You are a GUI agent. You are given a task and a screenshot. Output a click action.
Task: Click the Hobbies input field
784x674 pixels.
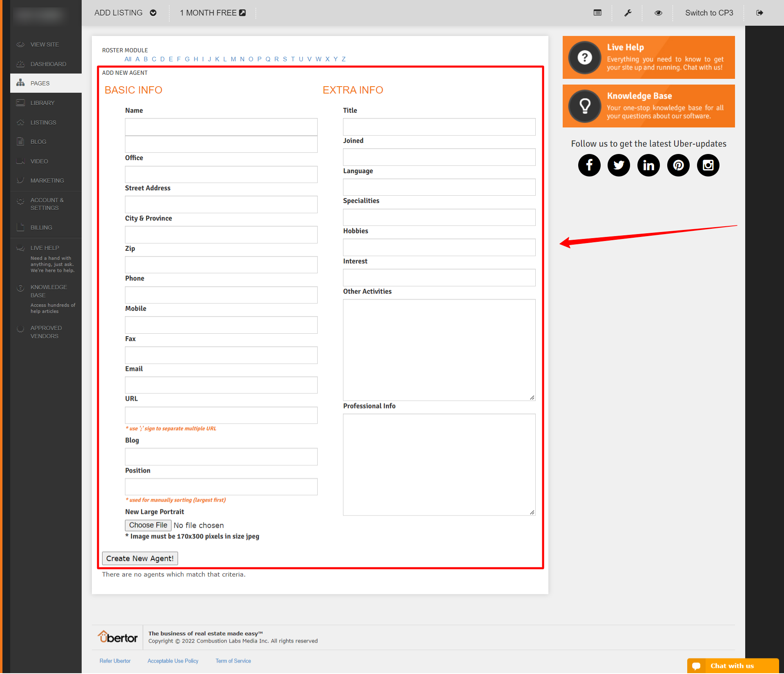(439, 248)
